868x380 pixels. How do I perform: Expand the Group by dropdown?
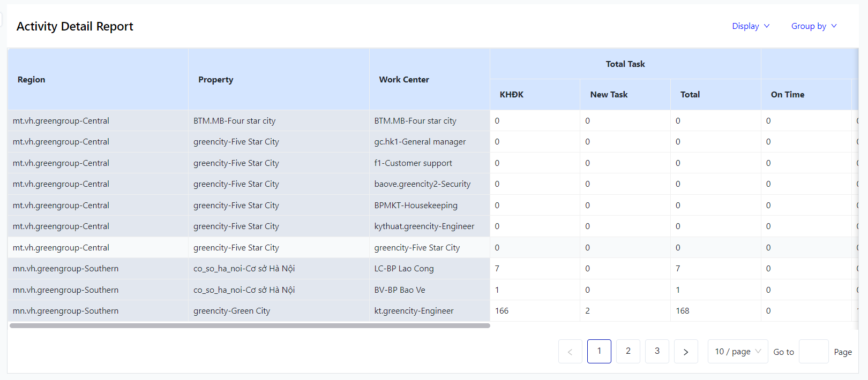pyautogui.click(x=813, y=26)
